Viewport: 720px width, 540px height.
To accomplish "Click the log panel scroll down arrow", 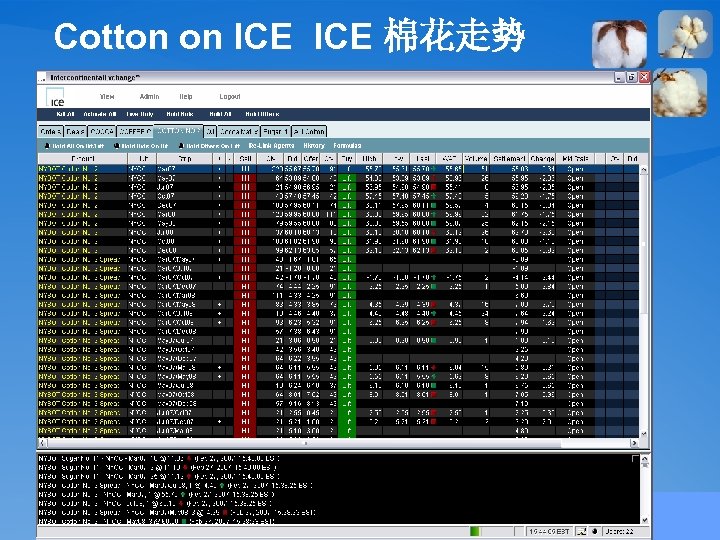I will [645, 519].
